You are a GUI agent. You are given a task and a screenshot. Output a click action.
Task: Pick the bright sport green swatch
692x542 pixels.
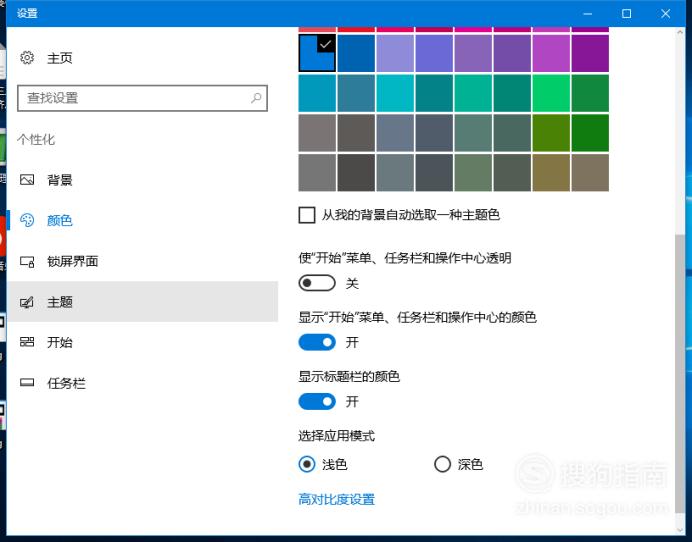[551, 93]
